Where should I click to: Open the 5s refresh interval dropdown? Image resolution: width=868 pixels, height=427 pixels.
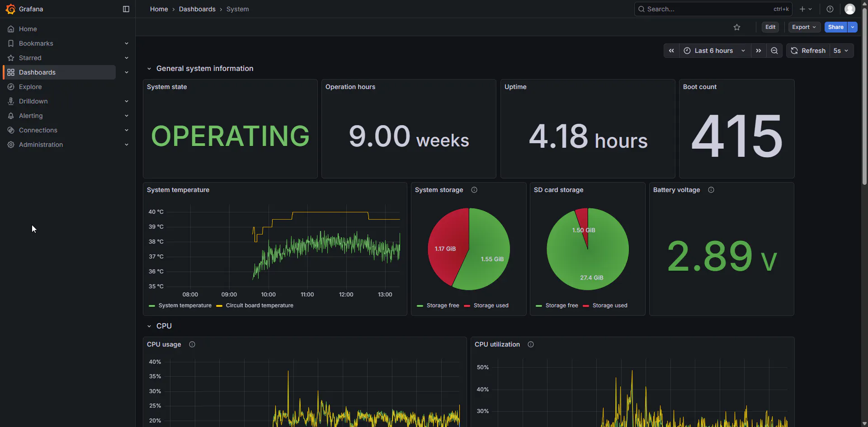click(x=841, y=51)
